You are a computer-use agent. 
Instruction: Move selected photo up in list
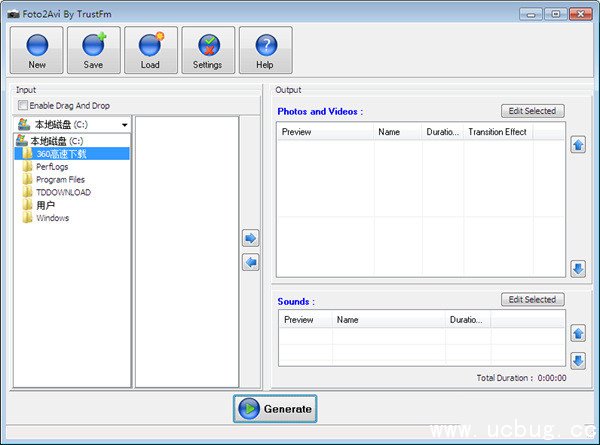coord(578,146)
